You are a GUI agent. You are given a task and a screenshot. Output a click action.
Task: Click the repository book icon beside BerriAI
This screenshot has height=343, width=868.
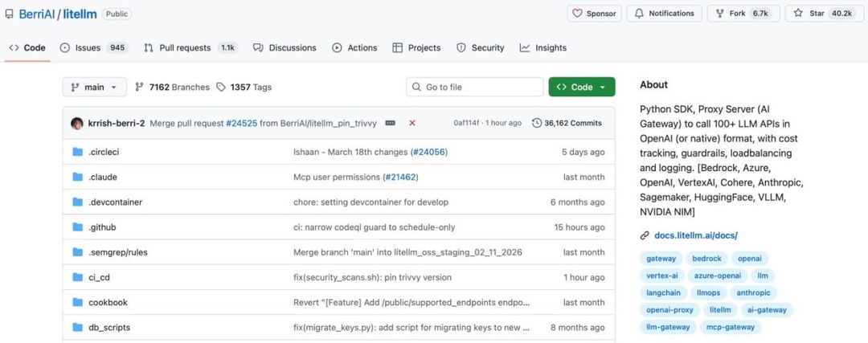pyautogui.click(x=9, y=14)
